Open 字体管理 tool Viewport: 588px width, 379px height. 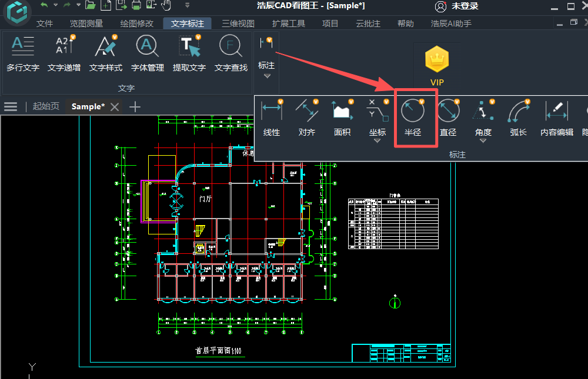(148, 53)
